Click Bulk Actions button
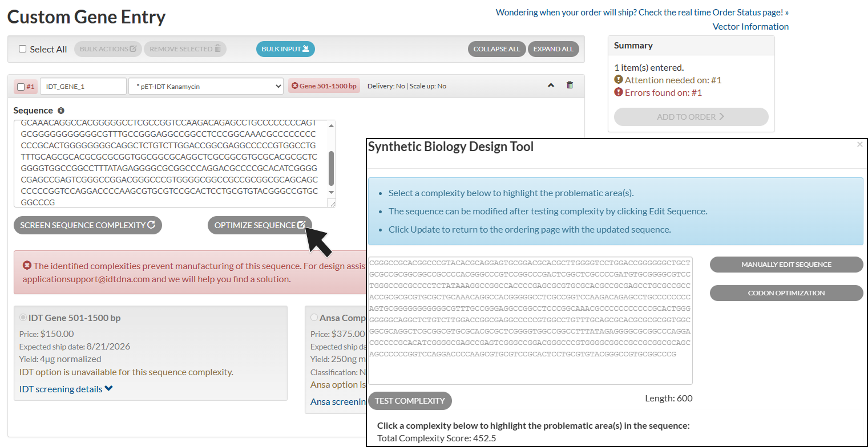 coord(108,49)
